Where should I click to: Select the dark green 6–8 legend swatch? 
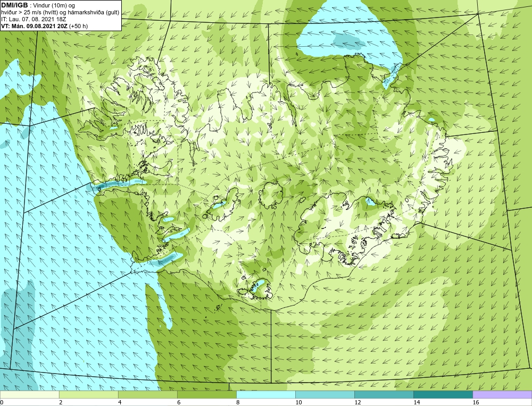click(x=206, y=394)
